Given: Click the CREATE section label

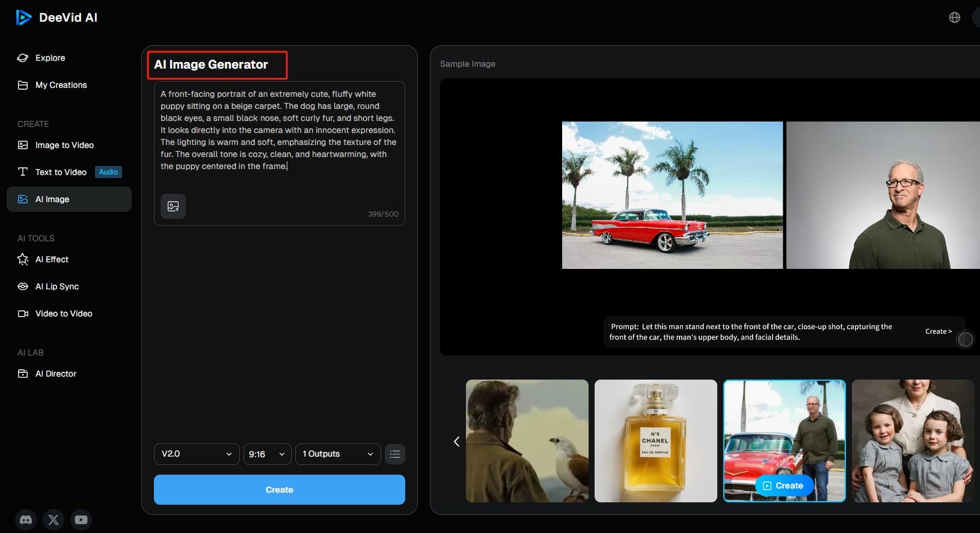Looking at the screenshot, I should point(33,124).
